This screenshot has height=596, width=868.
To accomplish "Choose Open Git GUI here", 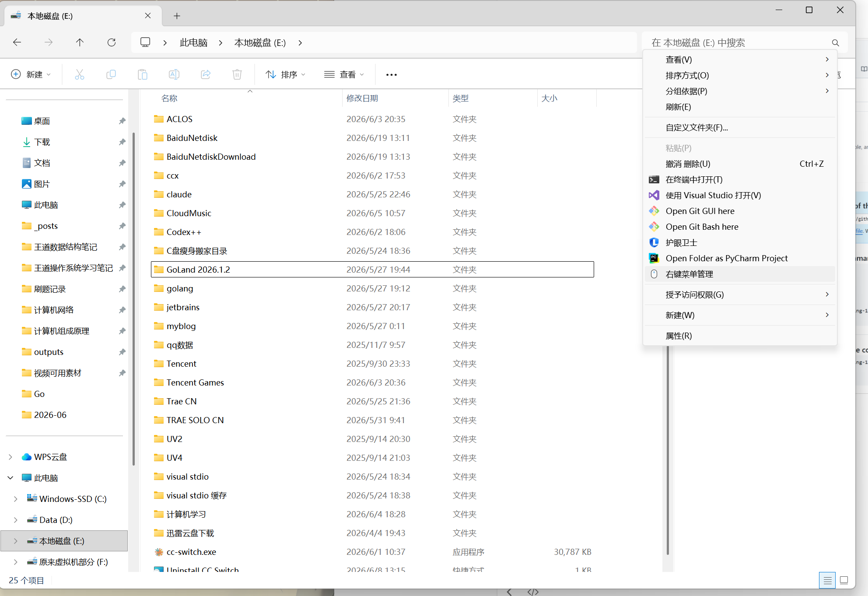I will 740,211.
